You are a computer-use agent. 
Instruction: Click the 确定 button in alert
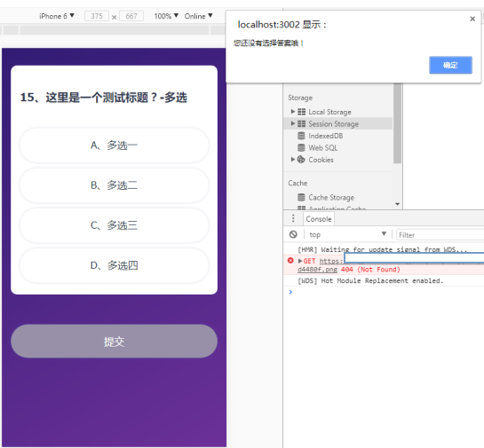click(450, 65)
